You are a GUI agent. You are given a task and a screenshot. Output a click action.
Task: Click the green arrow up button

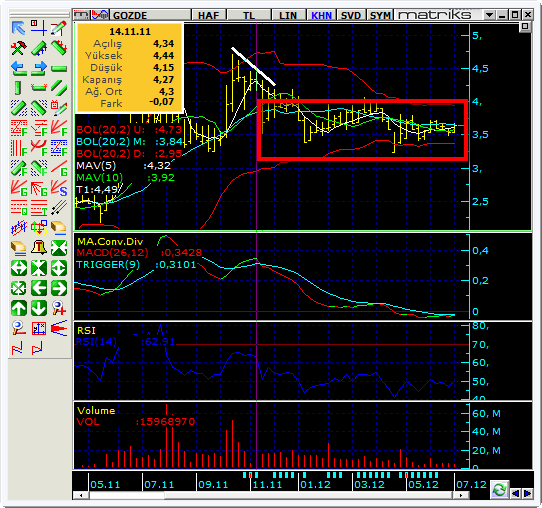[x=19, y=308]
